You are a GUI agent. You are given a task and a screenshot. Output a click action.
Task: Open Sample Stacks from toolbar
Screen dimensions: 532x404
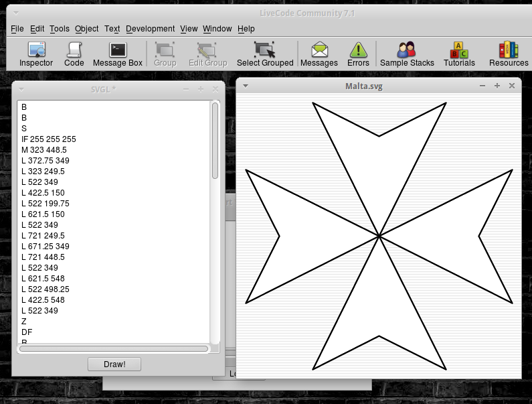click(x=407, y=54)
